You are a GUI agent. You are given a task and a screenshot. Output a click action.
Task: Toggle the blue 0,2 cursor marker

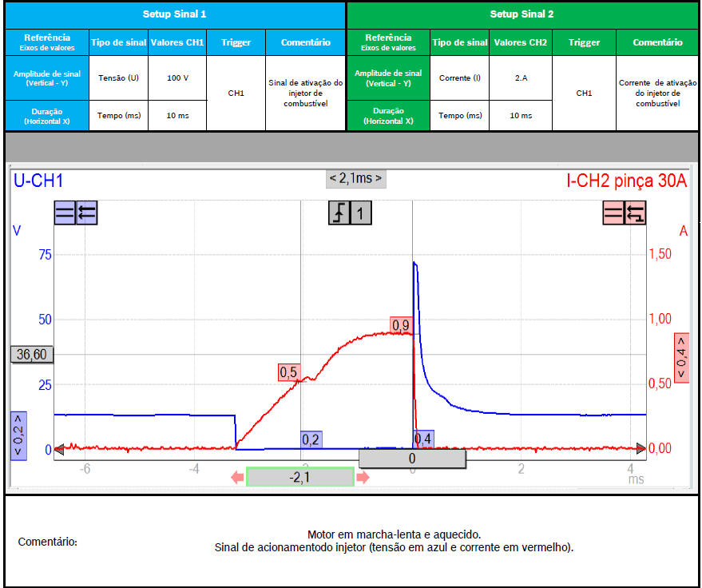tap(311, 439)
